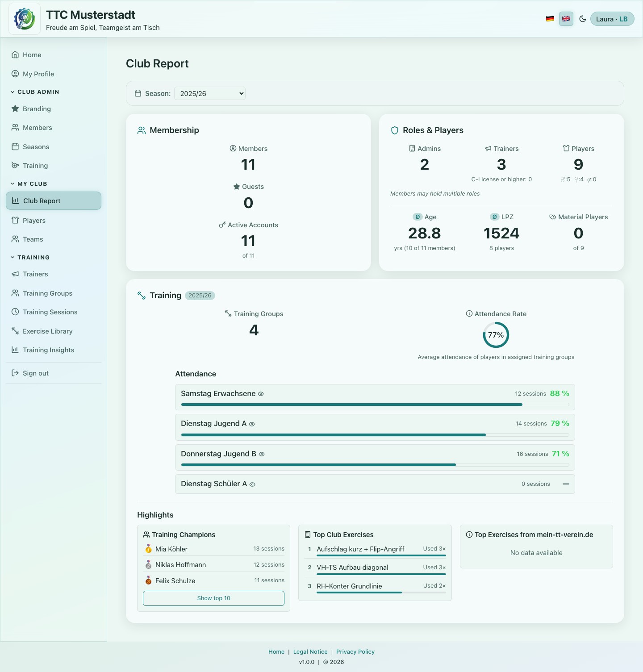643x672 pixels.
Task: Click the Roles & Players shield icon
Action: [x=395, y=130]
